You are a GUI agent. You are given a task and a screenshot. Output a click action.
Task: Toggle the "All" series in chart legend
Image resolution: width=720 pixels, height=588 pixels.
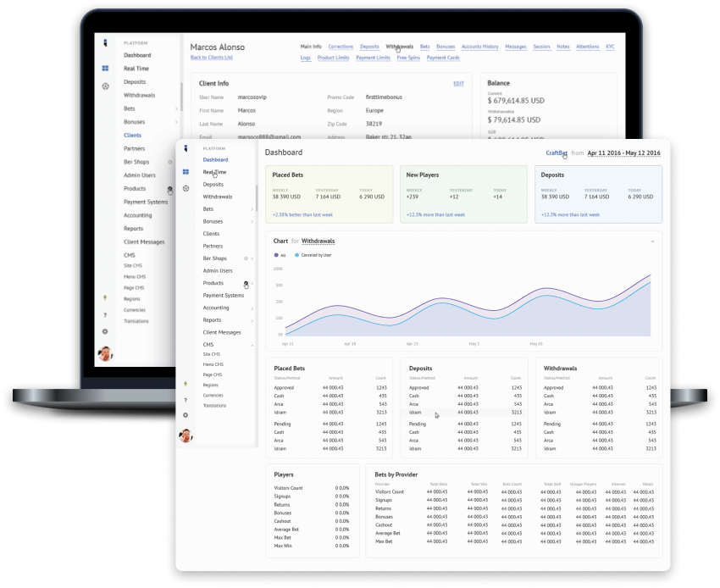280,254
